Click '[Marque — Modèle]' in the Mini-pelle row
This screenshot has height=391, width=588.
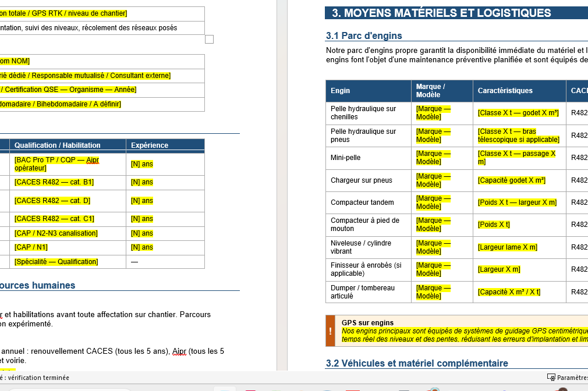tap(433, 158)
